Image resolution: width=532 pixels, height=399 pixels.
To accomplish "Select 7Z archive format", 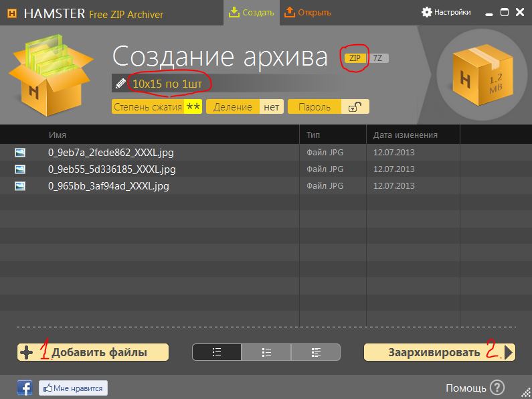I will tap(378, 58).
